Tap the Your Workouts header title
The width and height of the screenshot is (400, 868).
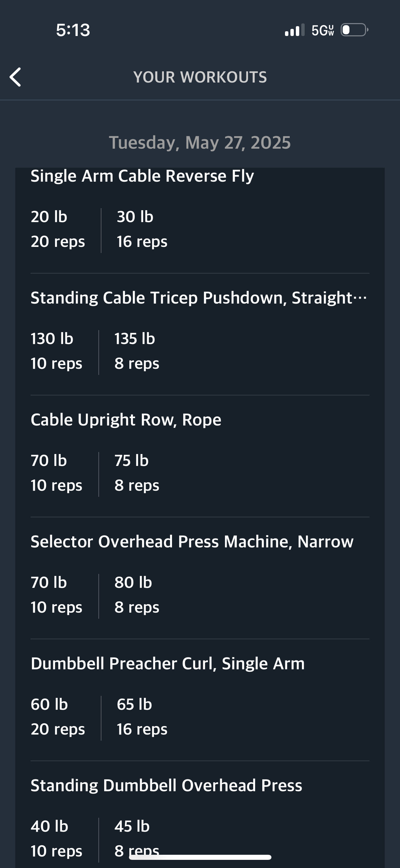coord(200,77)
